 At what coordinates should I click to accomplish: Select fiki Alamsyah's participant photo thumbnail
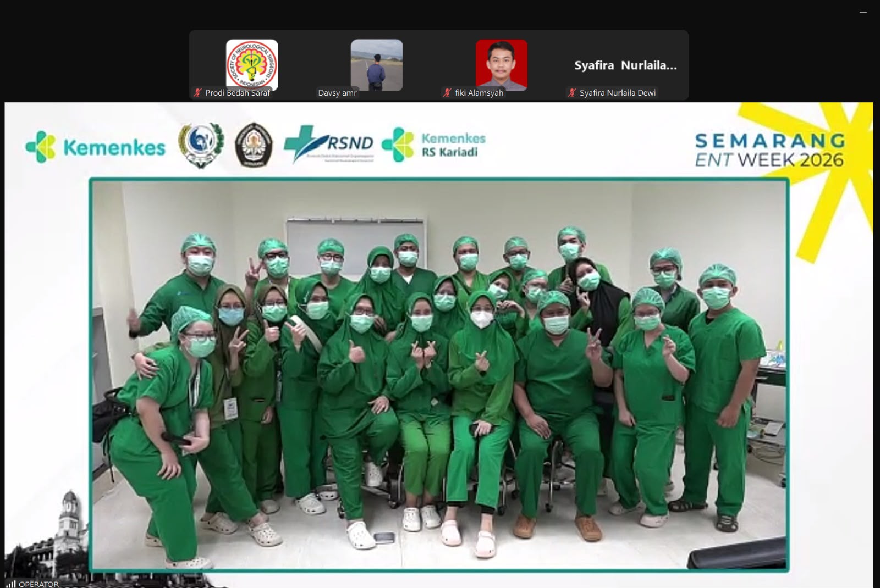point(502,65)
